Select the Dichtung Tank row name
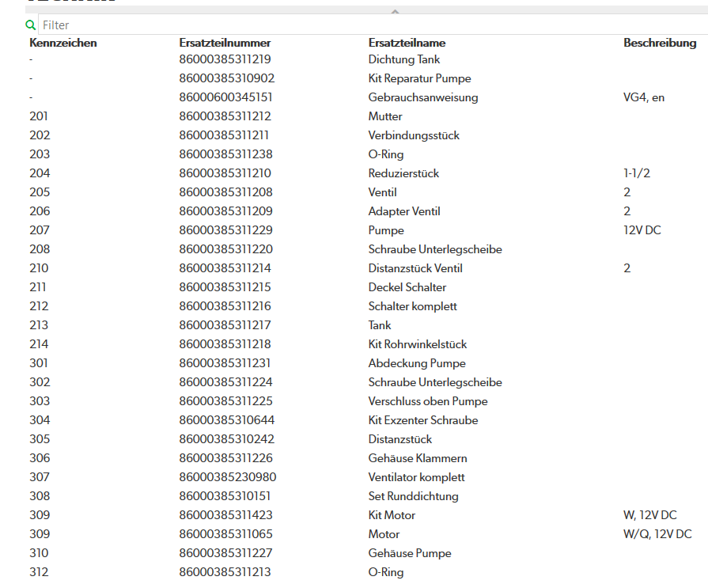Screen dimensions: 708x588 click(x=404, y=59)
